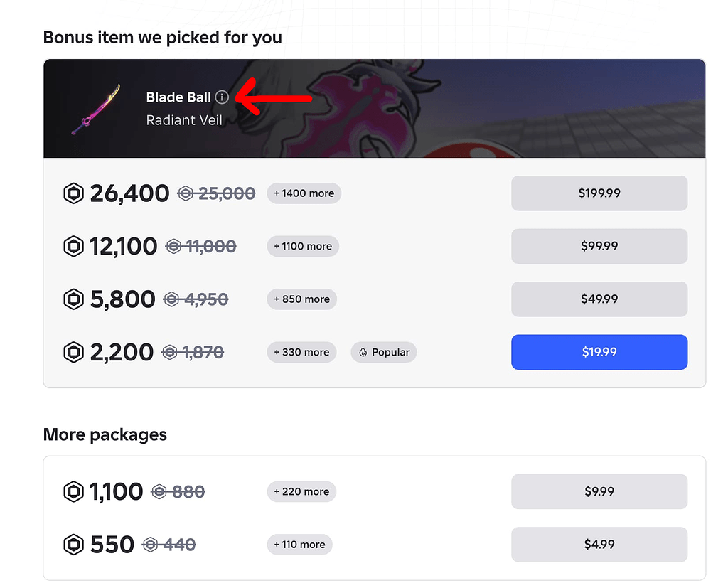Click the Popular badge on the 2,200 package
This screenshot has width=728, height=588.
coord(383,352)
